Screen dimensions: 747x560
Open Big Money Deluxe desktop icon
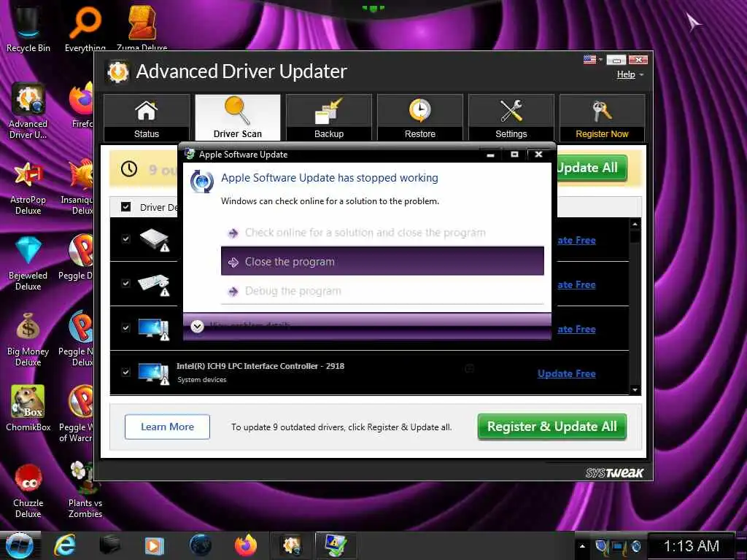point(28,339)
